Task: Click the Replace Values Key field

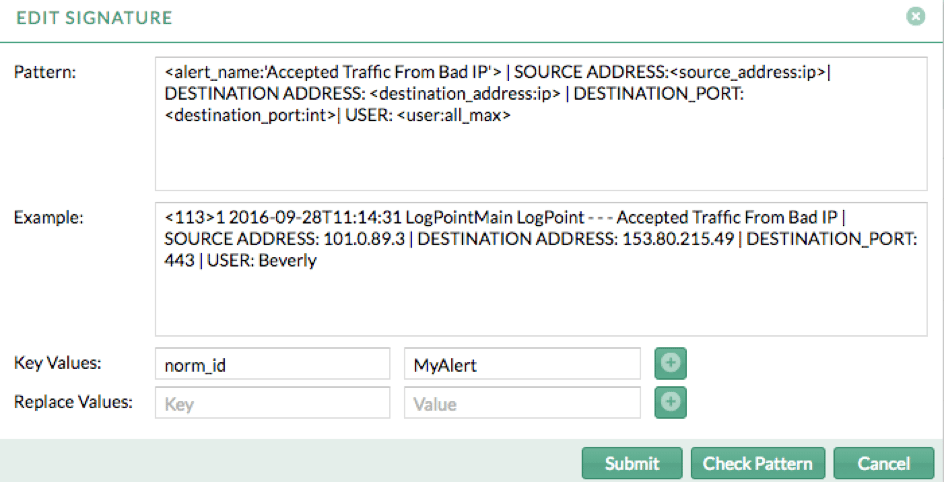Action: [272, 403]
